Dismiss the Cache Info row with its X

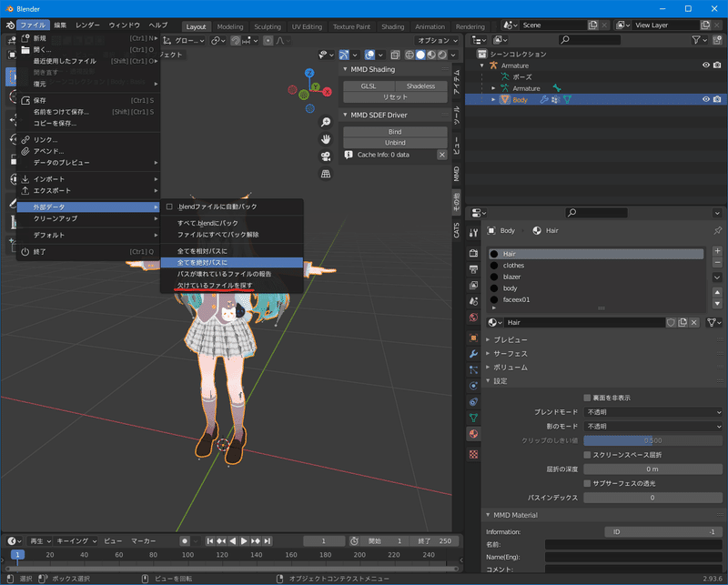[x=442, y=155]
